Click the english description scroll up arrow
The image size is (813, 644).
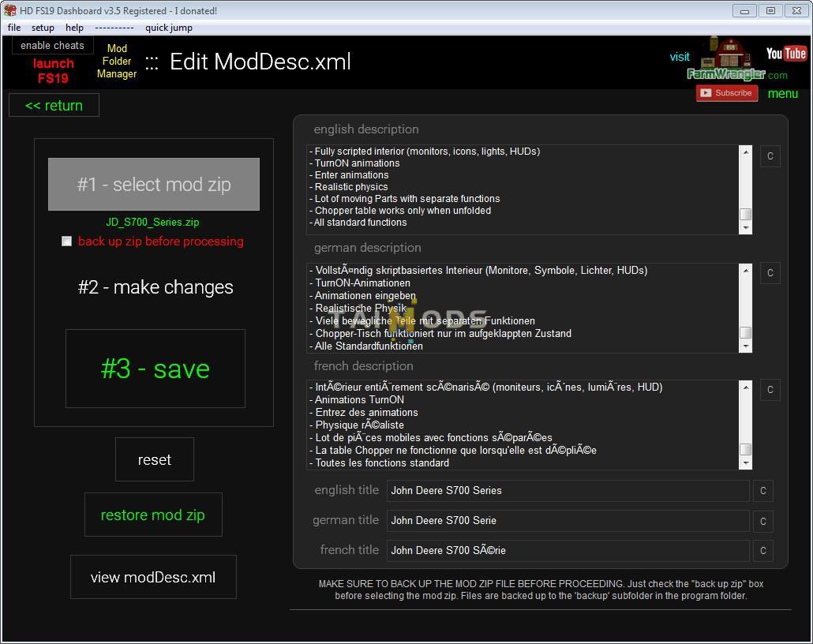pos(746,152)
